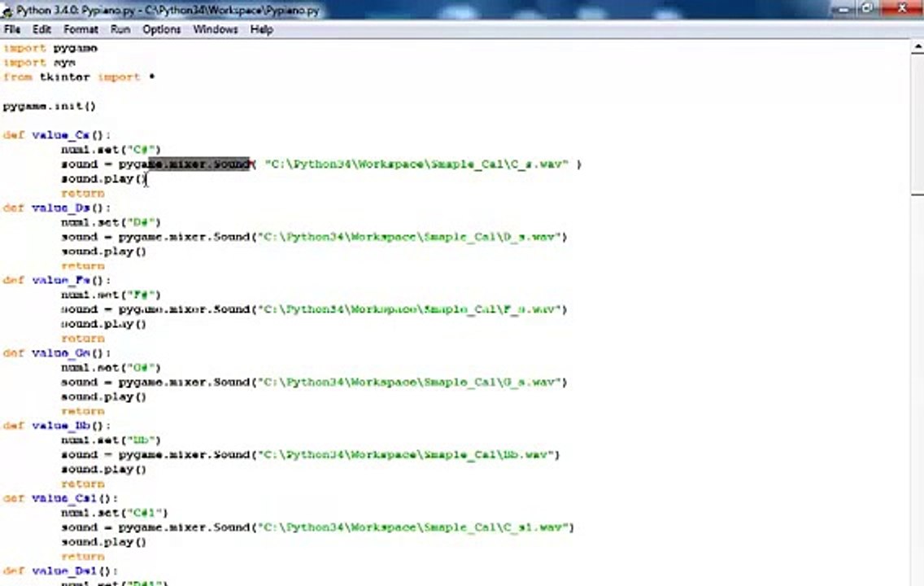Open the File menu
The image size is (924, 586).
11,28
